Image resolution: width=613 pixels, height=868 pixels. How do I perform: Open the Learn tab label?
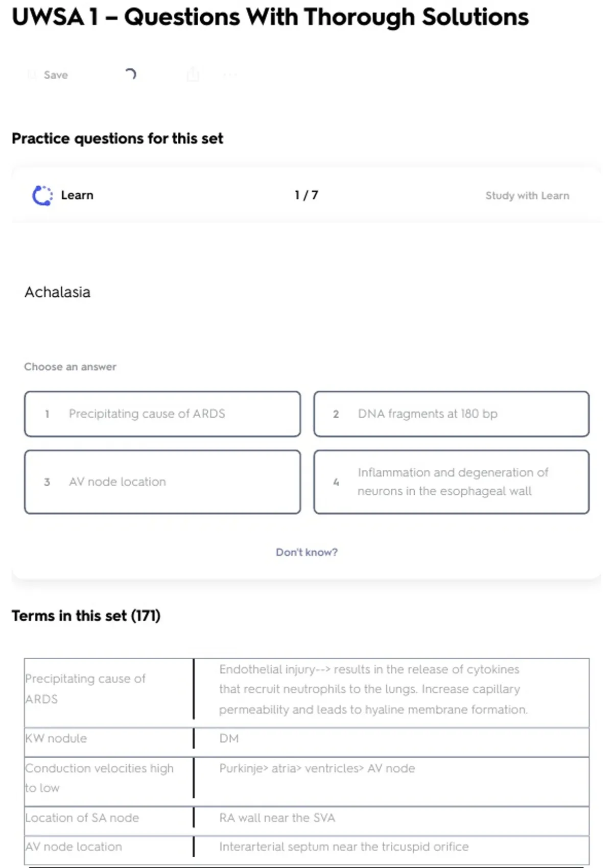pyautogui.click(x=77, y=196)
